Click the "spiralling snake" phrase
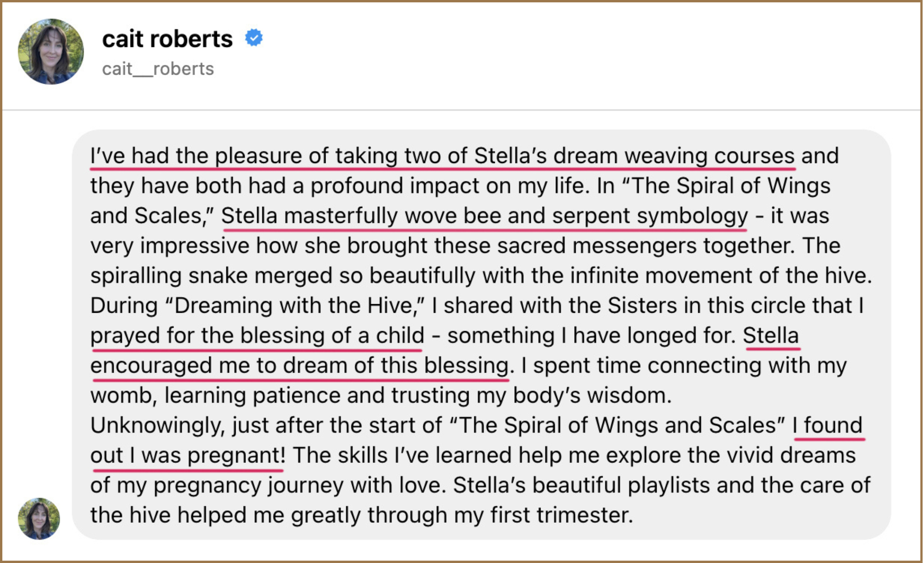The width and height of the screenshot is (924, 563). click(x=169, y=276)
